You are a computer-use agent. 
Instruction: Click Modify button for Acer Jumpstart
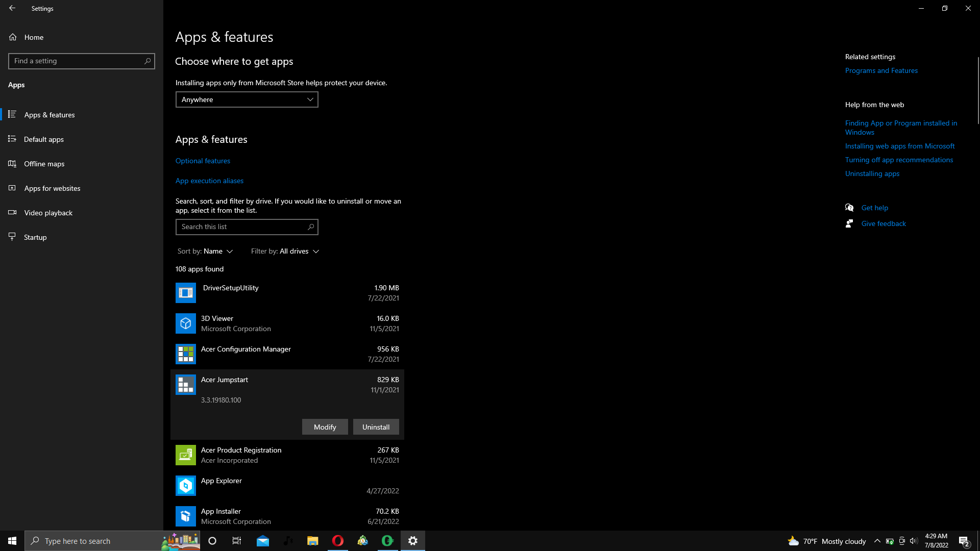tap(325, 427)
